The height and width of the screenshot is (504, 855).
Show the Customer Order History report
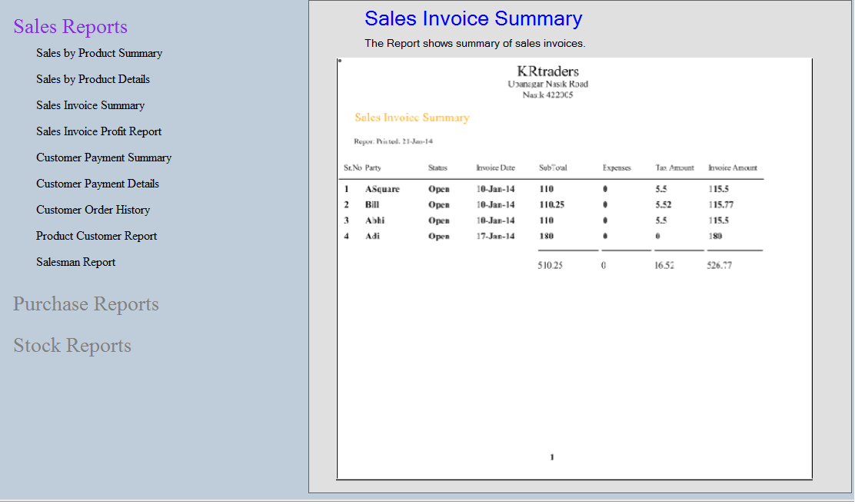[x=93, y=210]
